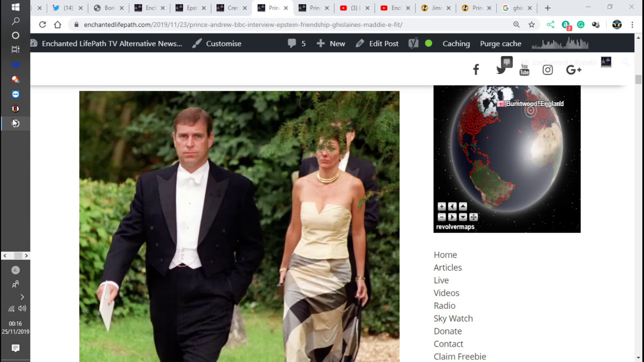Screen dimensions: 644x362
Task: Tilt globe up with arrow button
Action: click(463, 207)
